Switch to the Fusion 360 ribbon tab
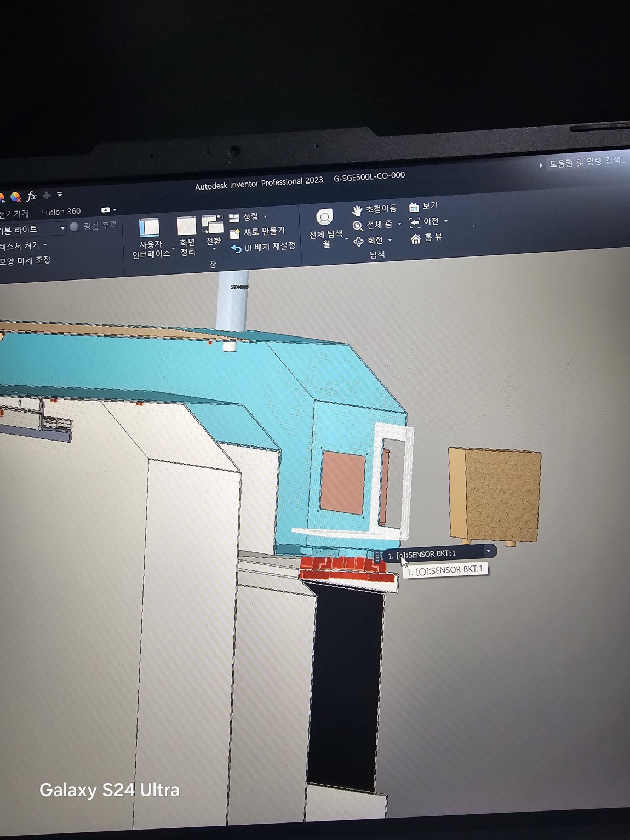This screenshot has width=630, height=840. point(61,212)
